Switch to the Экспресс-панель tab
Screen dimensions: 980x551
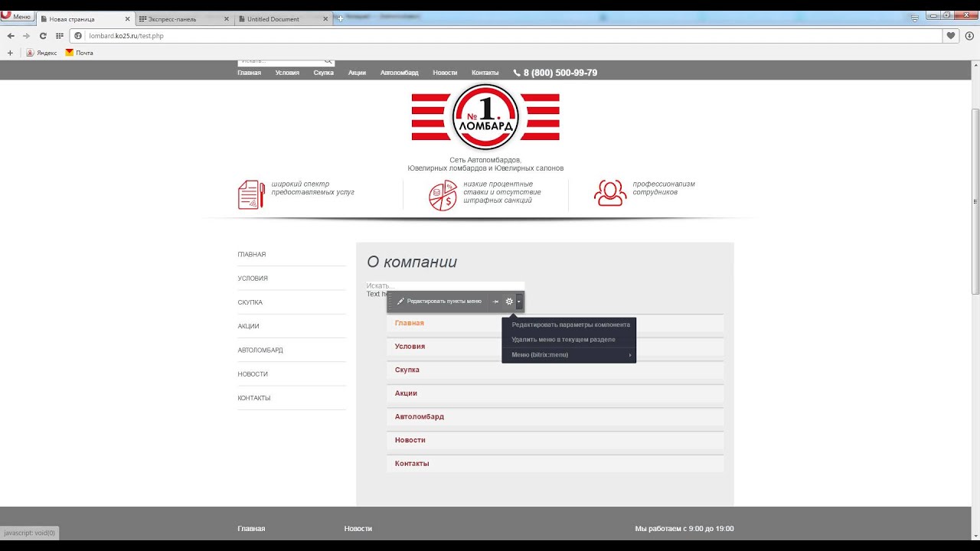(x=184, y=19)
